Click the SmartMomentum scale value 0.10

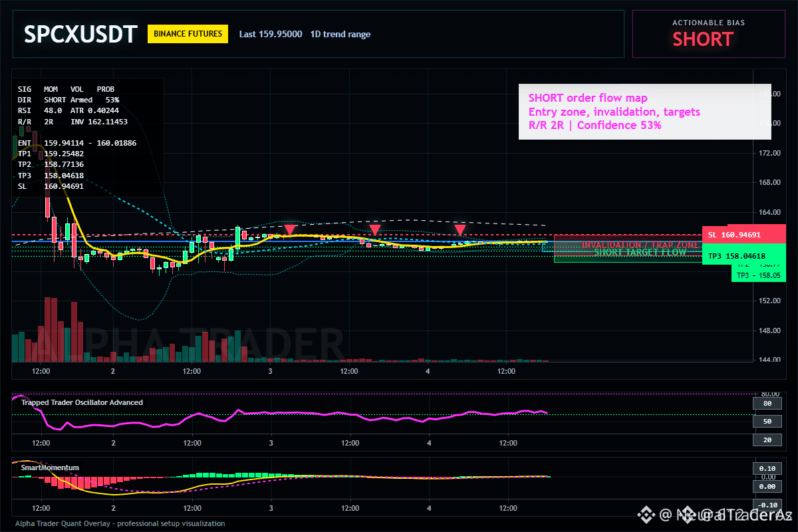[767, 468]
